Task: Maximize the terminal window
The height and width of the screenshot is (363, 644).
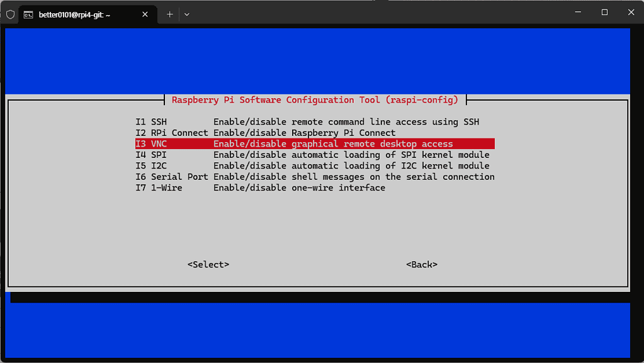Action: (604, 13)
